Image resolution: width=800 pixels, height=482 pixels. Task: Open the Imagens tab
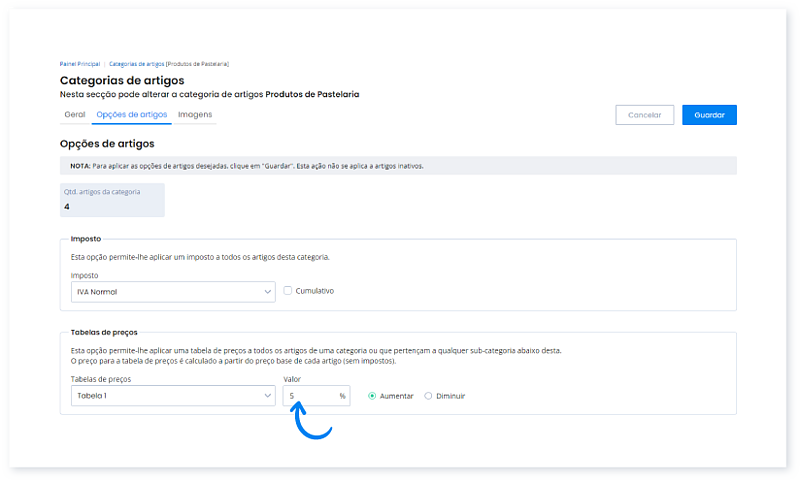coord(195,115)
